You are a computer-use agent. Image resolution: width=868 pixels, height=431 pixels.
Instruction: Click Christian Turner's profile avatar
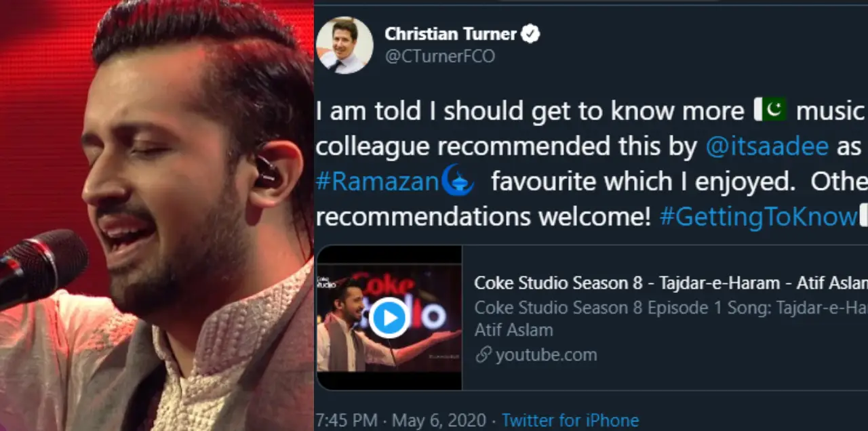[x=344, y=45]
